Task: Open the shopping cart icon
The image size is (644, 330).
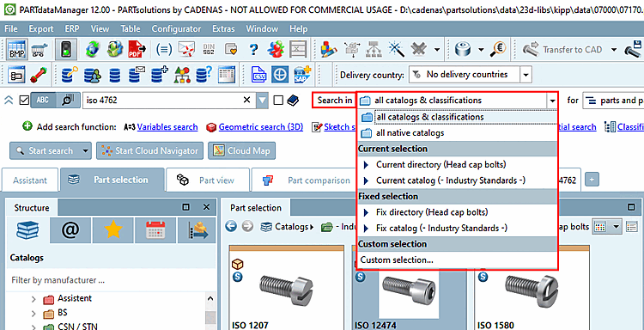Action: [39, 50]
